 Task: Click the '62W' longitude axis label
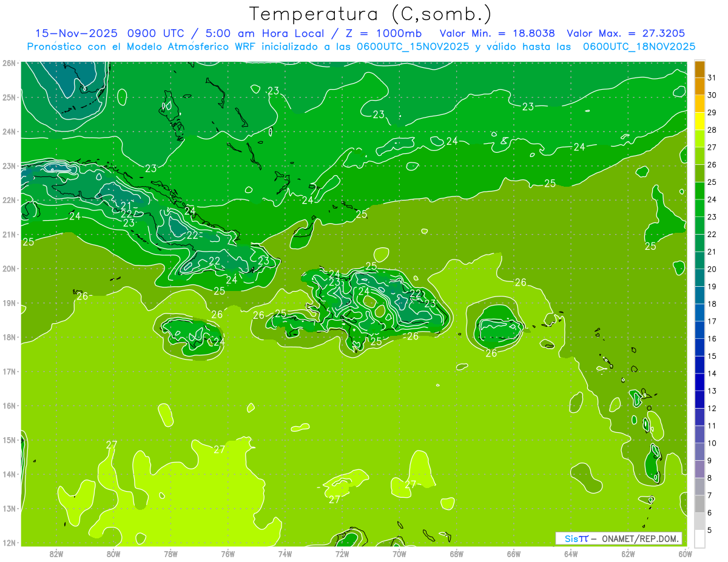click(x=628, y=554)
